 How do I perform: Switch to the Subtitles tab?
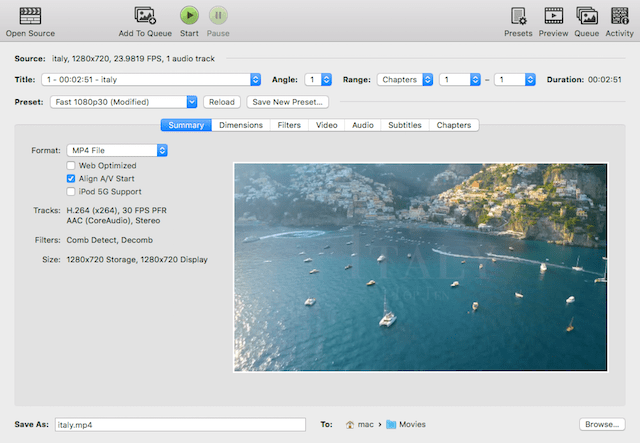pos(405,125)
